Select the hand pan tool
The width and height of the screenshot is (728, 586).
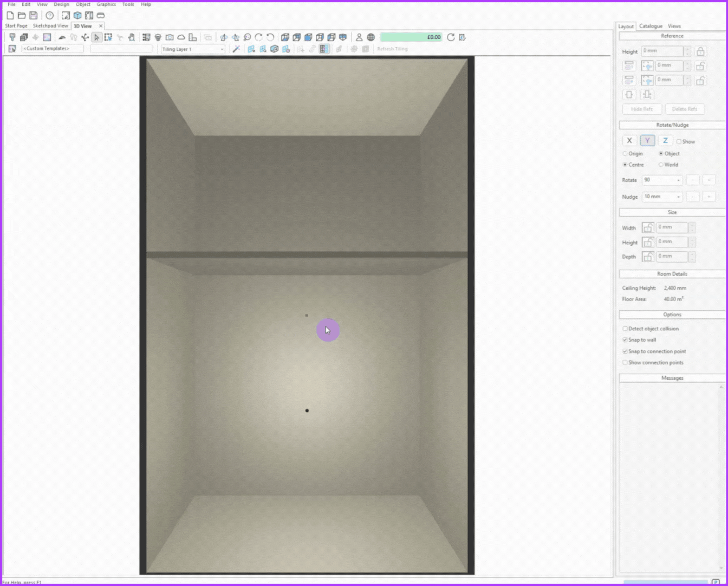(132, 37)
